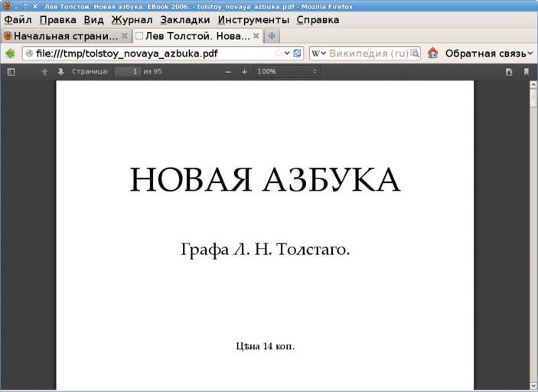Viewport: 538px width, 392px height.
Task: Click the browser back arrow
Action: [10, 54]
